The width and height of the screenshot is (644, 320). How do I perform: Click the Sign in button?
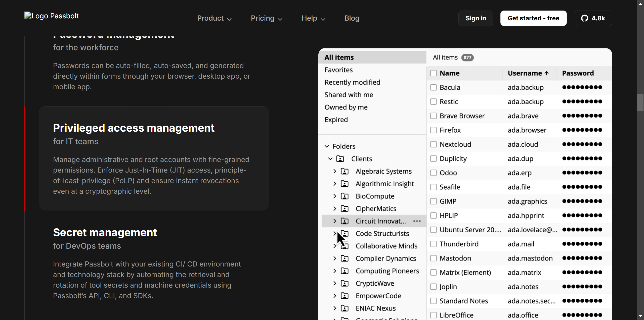(x=475, y=18)
